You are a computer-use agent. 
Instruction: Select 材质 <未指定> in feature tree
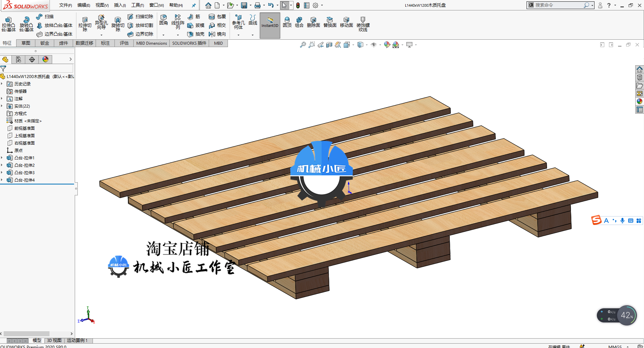tap(24, 121)
